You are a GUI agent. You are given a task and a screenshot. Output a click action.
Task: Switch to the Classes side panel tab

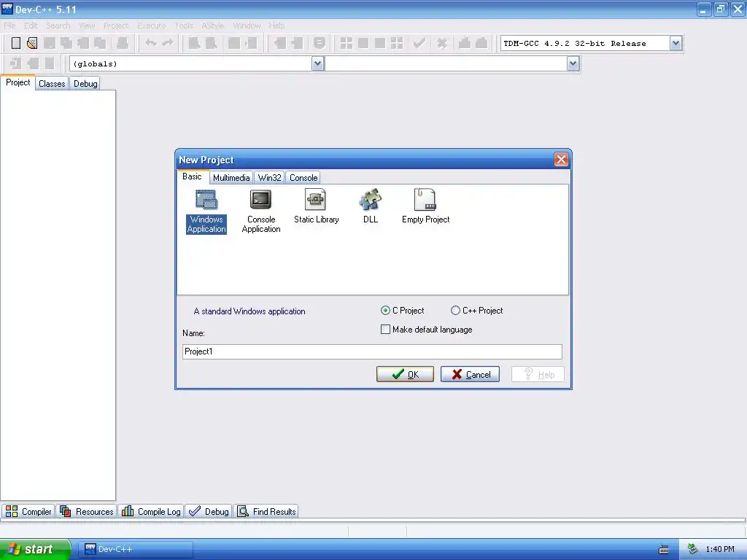[x=52, y=84]
